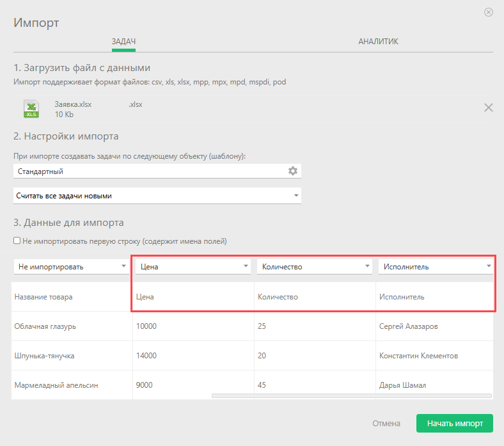Select the quantity cell 20
504x446 pixels.
tap(315, 356)
